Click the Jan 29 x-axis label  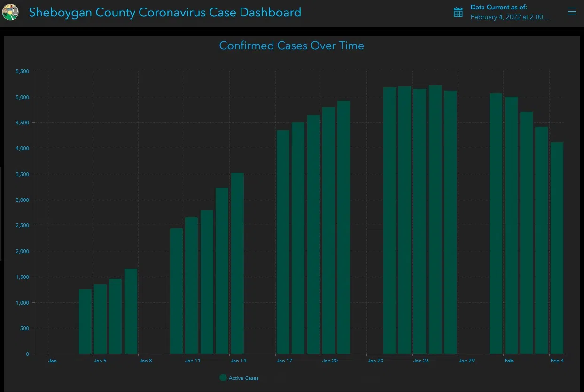pos(466,361)
